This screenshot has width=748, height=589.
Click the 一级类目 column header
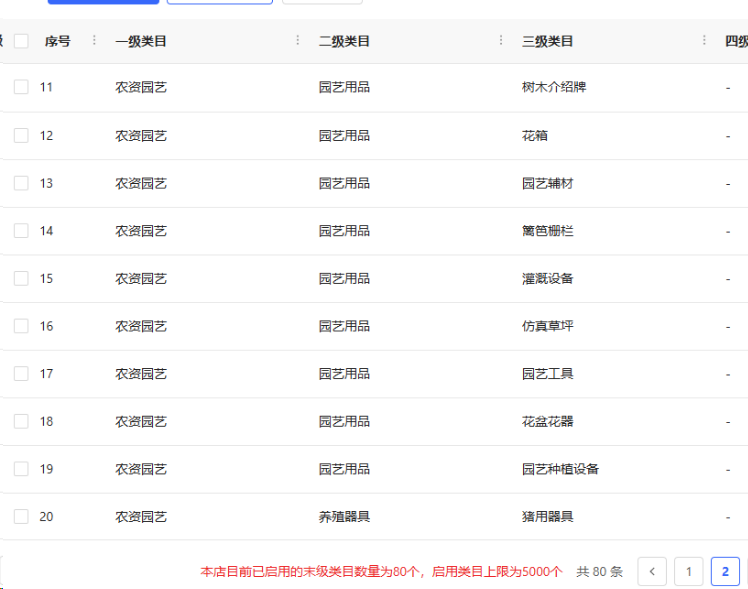pyautogui.click(x=141, y=41)
